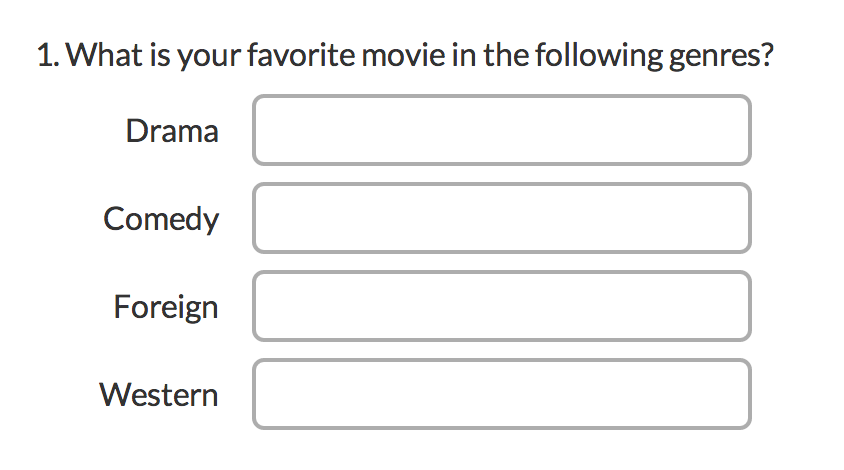This screenshot has width=844, height=470.
Task: Focus the Comedy movie text box
Action: [502, 218]
